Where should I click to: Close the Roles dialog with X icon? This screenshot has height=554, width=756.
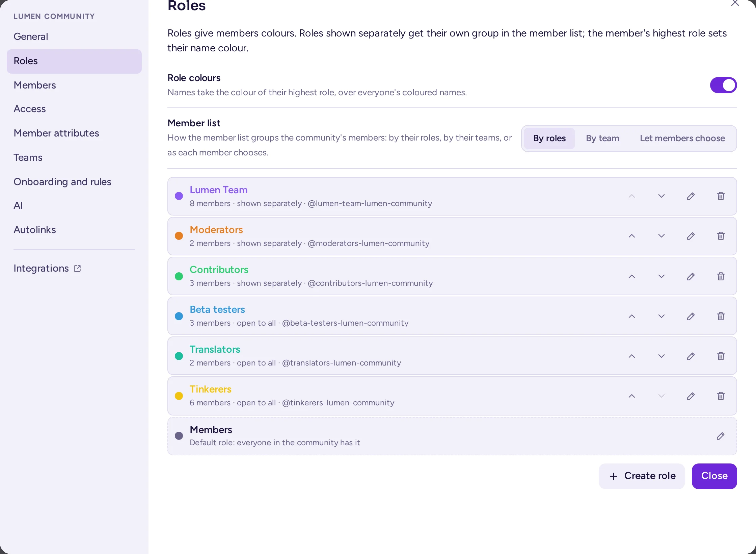click(735, 3)
